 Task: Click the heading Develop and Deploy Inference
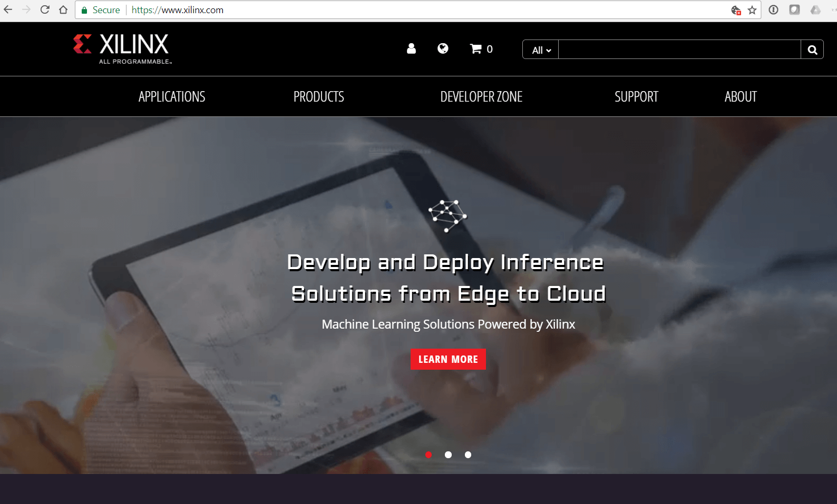coord(445,263)
